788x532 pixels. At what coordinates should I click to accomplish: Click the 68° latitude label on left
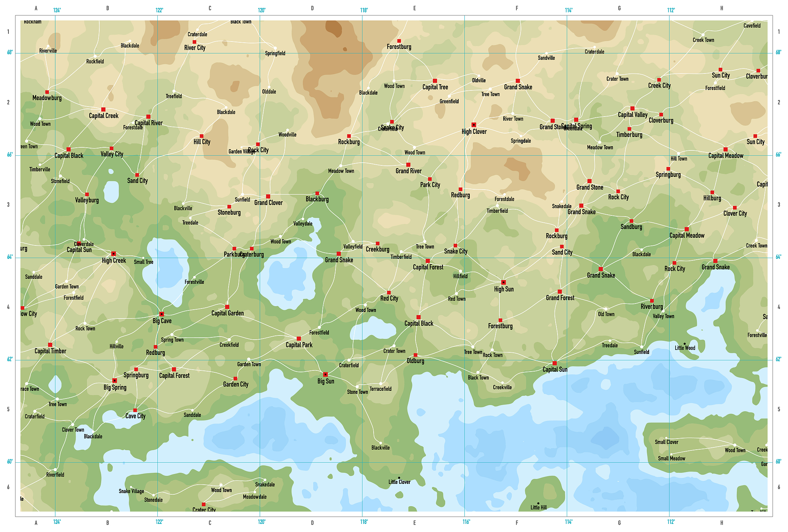(10, 52)
